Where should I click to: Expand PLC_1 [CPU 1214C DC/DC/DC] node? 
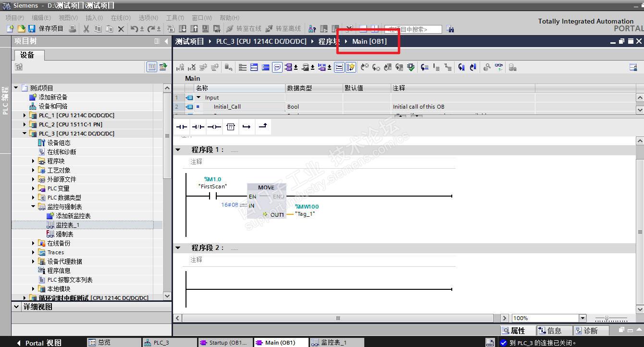pyautogui.click(x=25, y=115)
